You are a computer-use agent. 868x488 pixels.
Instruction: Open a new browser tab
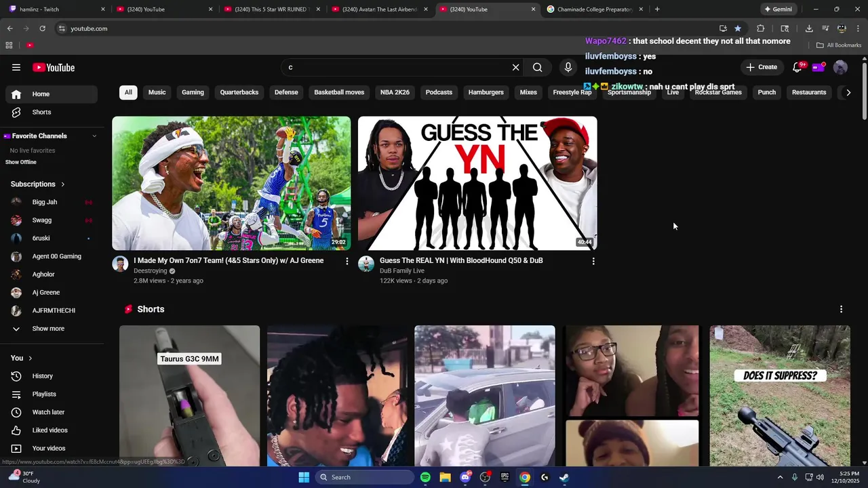(x=657, y=9)
